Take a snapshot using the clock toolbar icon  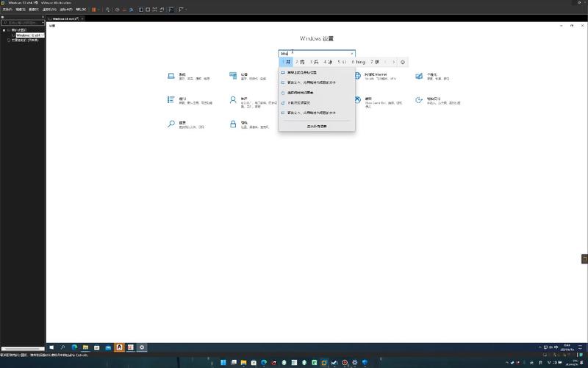117,10
